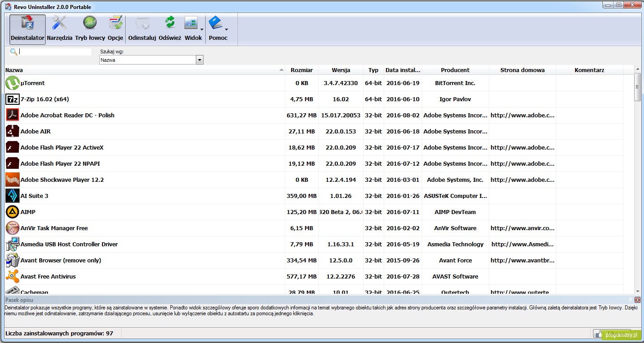Click the 2015-09-26 install date cell
The width and height of the screenshot is (644, 343).
pos(403,260)
